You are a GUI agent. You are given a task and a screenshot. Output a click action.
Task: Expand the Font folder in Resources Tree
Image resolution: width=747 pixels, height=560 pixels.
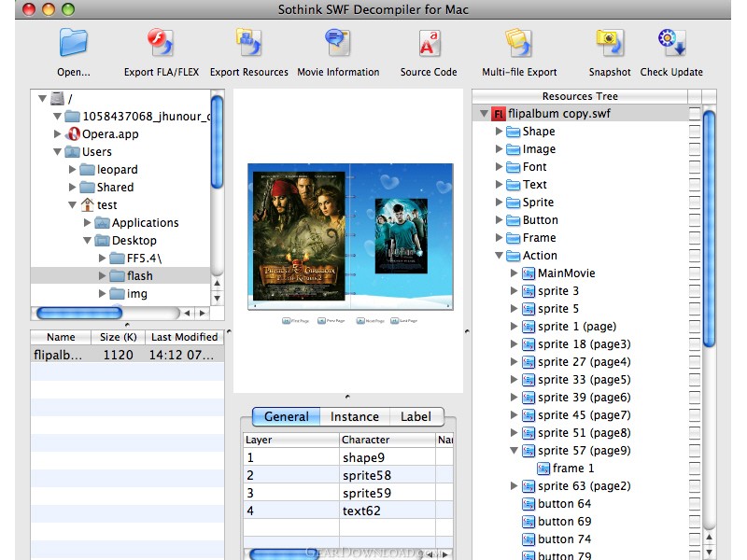pyautogui.click(x=499, y=167)
